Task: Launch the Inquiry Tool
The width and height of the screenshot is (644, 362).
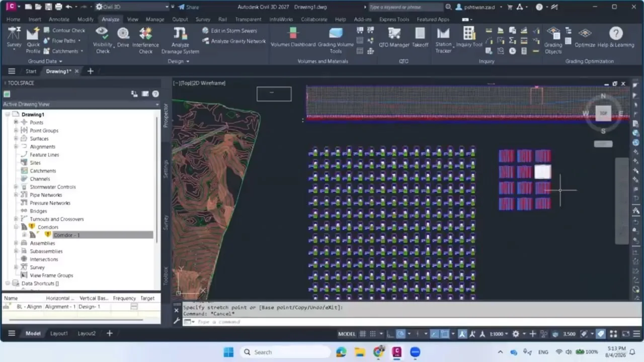Action: pyautogui.click(x=469, y=38)
